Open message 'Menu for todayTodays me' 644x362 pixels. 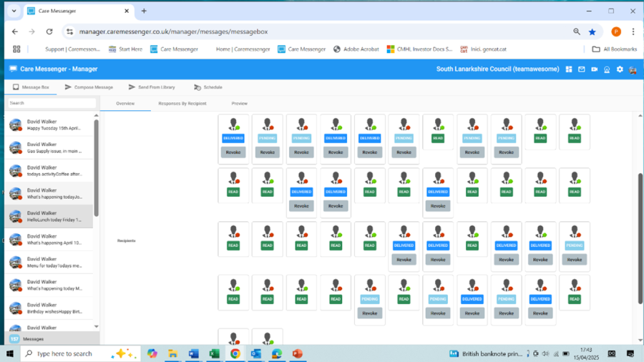coord(49,263)
